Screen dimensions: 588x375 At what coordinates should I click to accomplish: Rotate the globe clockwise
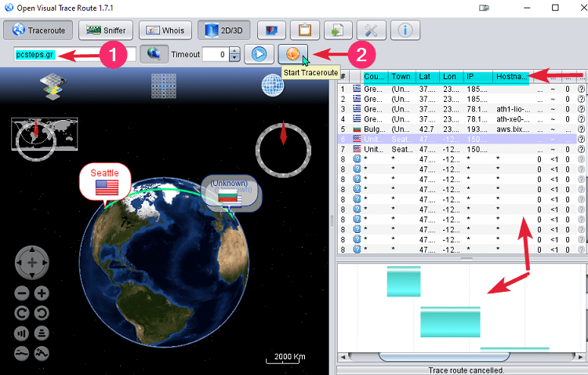click(22, 313)
